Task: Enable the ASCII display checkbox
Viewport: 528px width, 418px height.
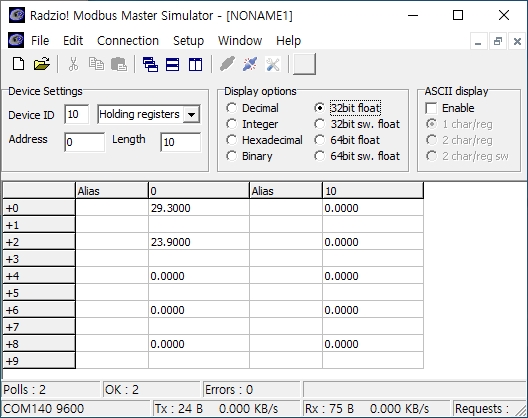Action: (431, 108)
